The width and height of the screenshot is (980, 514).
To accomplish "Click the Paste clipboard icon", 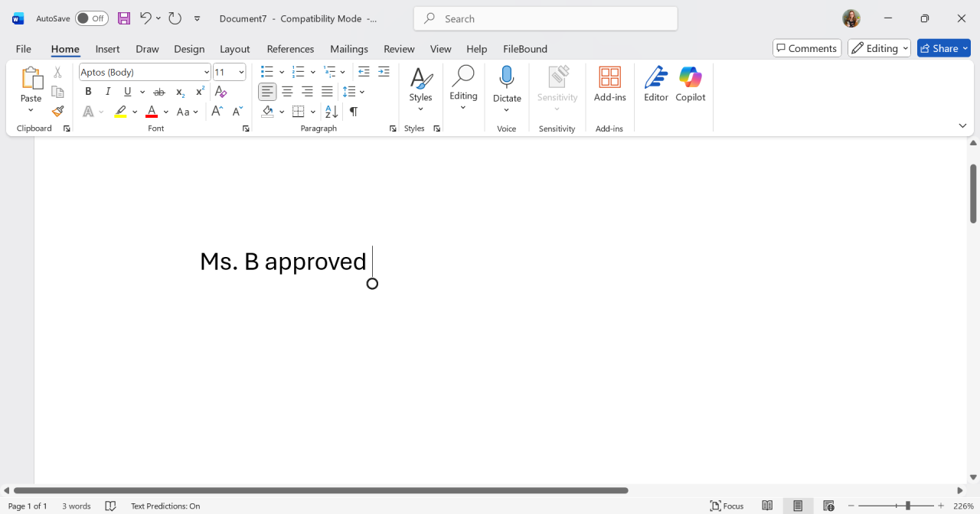I will click(x=31, y=78).
